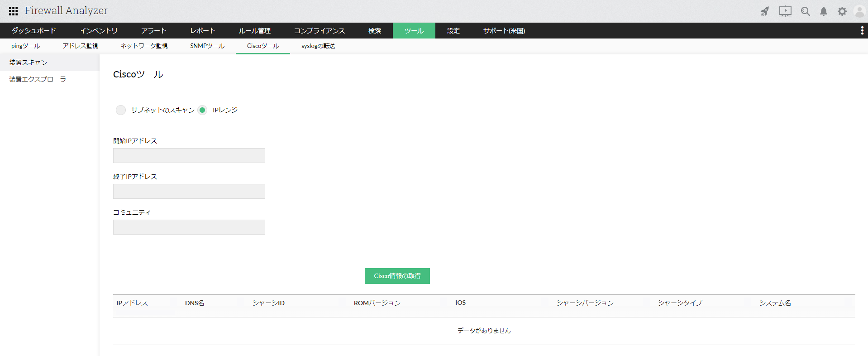
Task: Click the user profile avatar
Action: [x=860, y=11]
